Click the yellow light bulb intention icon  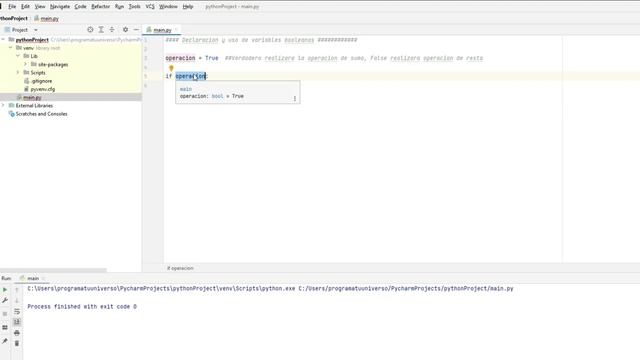[171, 68]
